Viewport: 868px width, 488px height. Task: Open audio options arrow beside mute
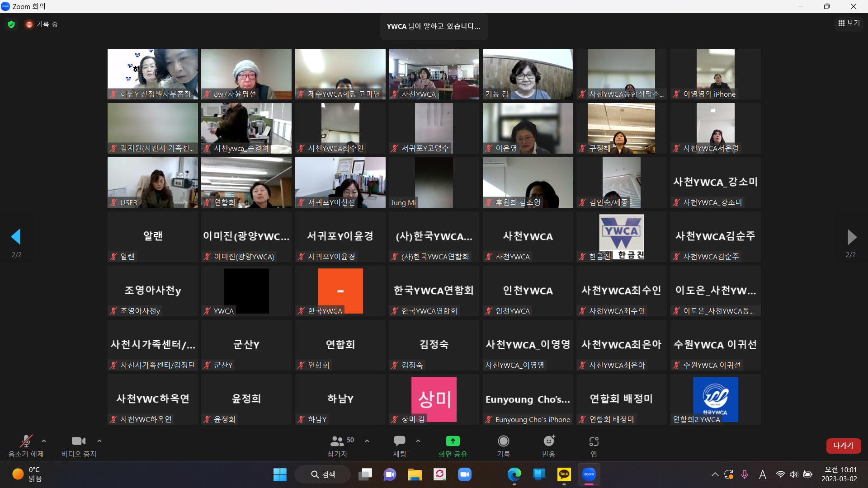(44, 441)
